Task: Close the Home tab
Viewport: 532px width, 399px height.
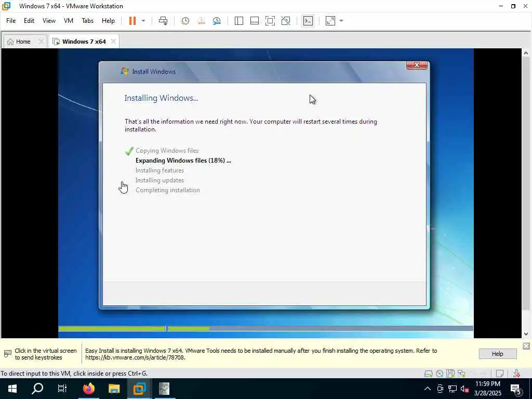Action: 41,42
